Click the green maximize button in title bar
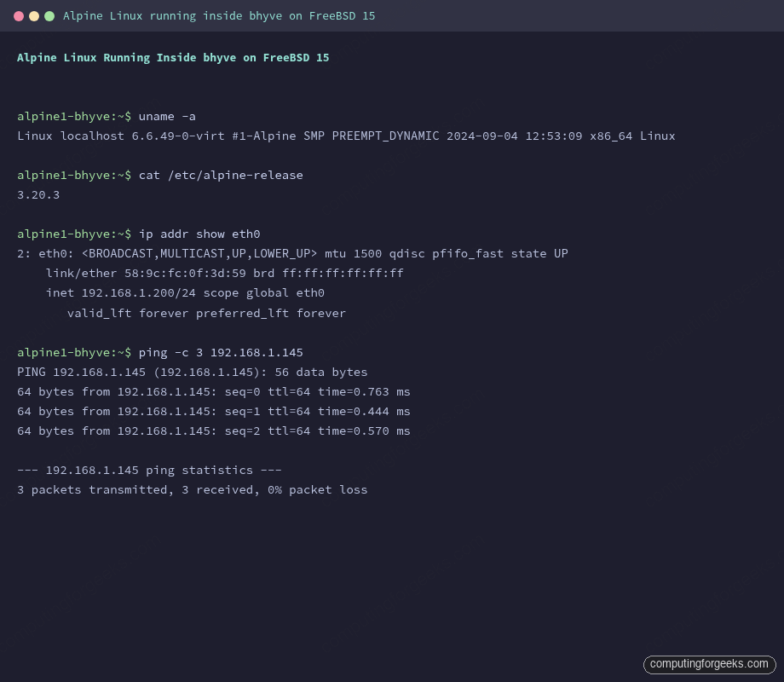This screenshot has height=682, width=784. click(49, 15)
